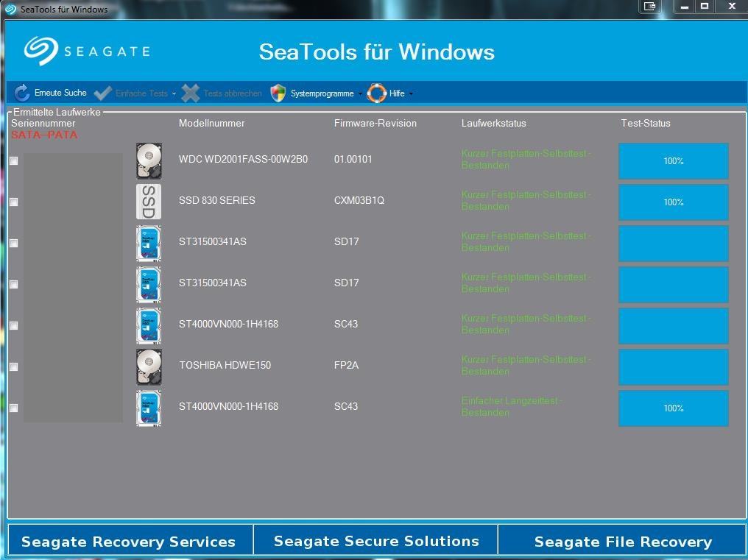Expand the Einfache Tests dropdown arrow
748x560 pixels.
[x=174, y=93]
